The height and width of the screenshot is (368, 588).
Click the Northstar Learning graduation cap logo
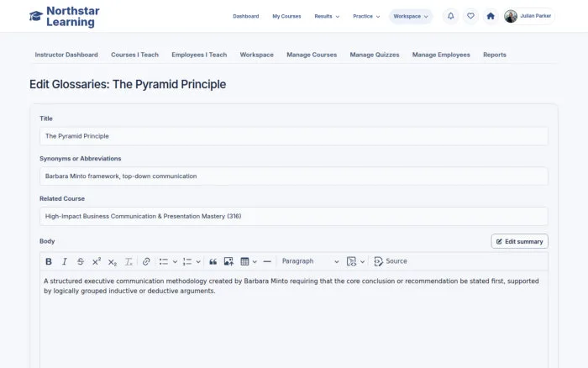click(36, 16)
